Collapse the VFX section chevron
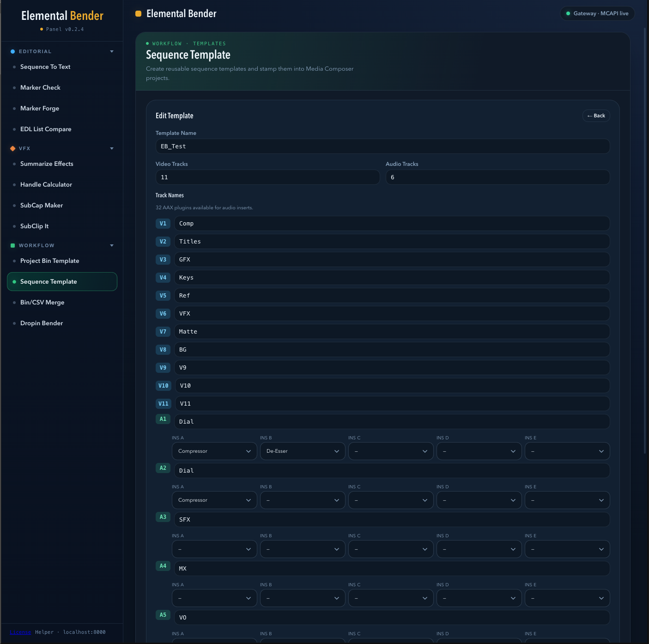649x644 pixels. tap(112, 148)
